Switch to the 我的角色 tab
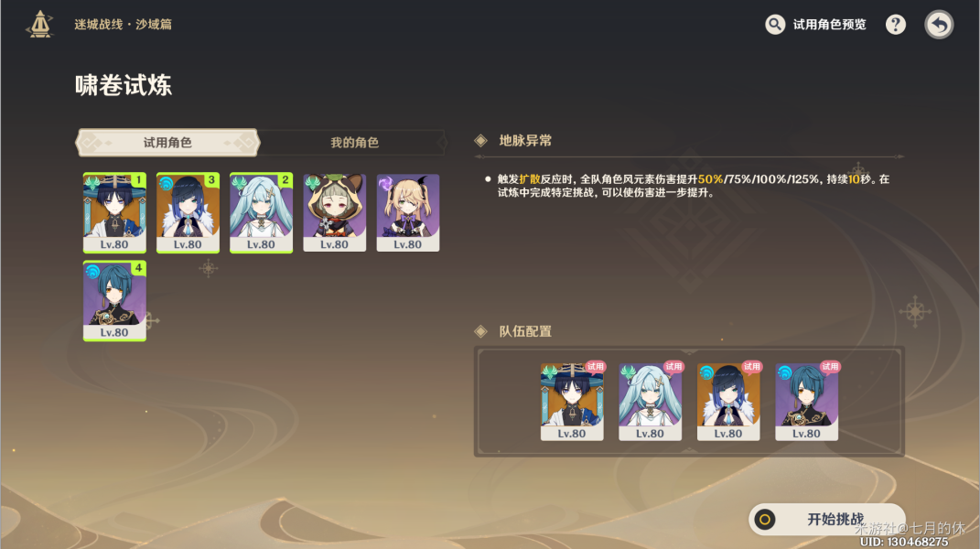Screen dimensions: 980x549 click(x=354, y=143)
